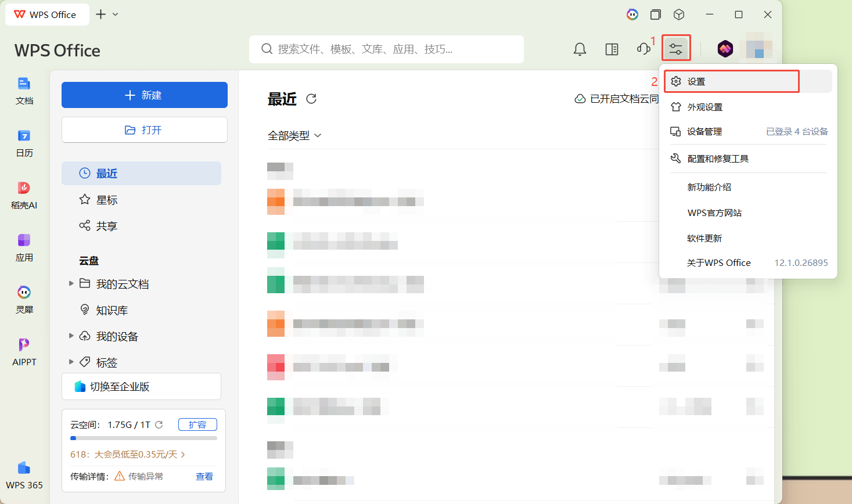
Task: Click the 扩容 button
Action: 197,424
